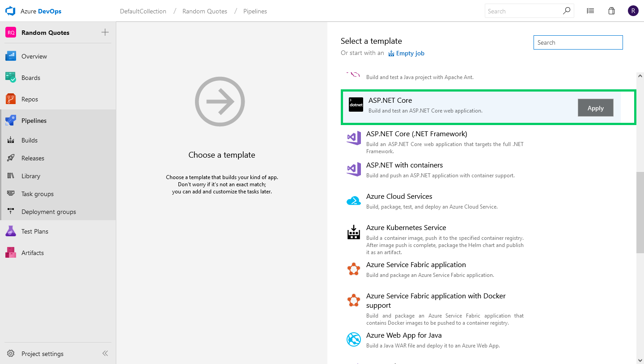Select Azure Web App for Java title
The width and height of the screenshot is (644, 364).
click(404, 335)
